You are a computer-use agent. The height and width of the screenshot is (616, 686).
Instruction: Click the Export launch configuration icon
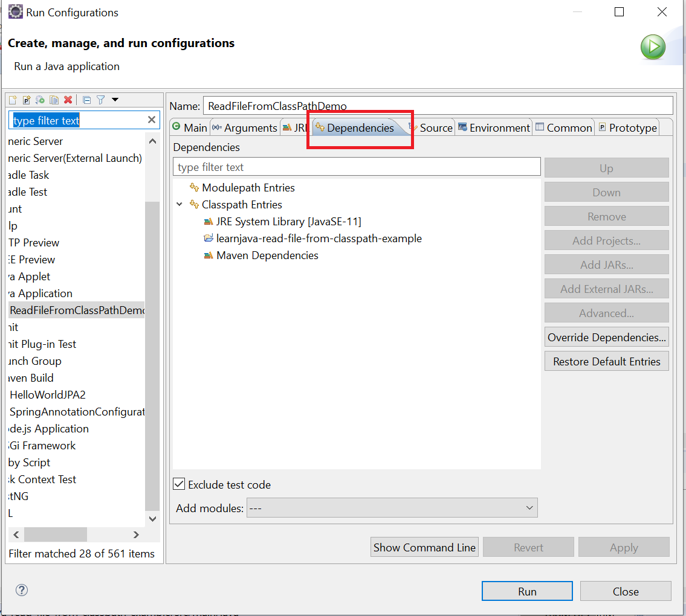coord(40,100)
